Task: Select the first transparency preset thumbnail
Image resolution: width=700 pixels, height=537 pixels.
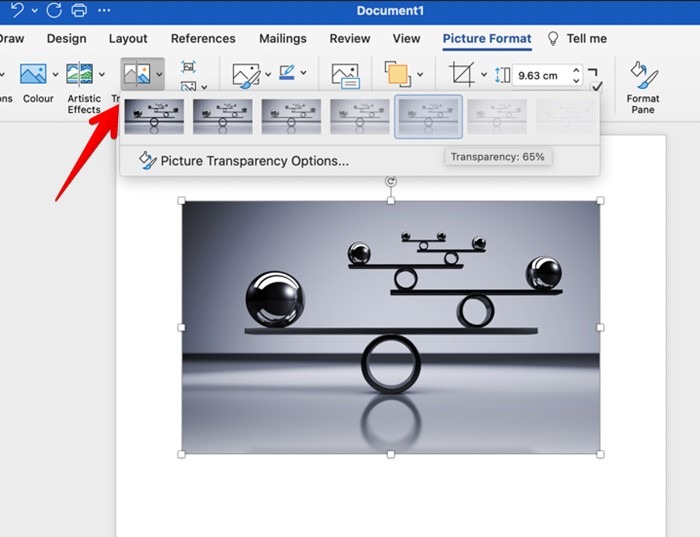Action: click(154, 117)
